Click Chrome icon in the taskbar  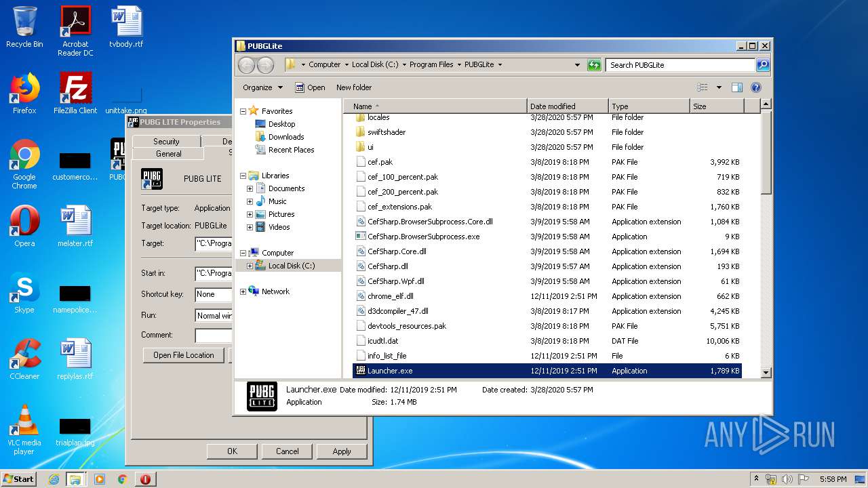pyautogui.click(x=122, y=479)
